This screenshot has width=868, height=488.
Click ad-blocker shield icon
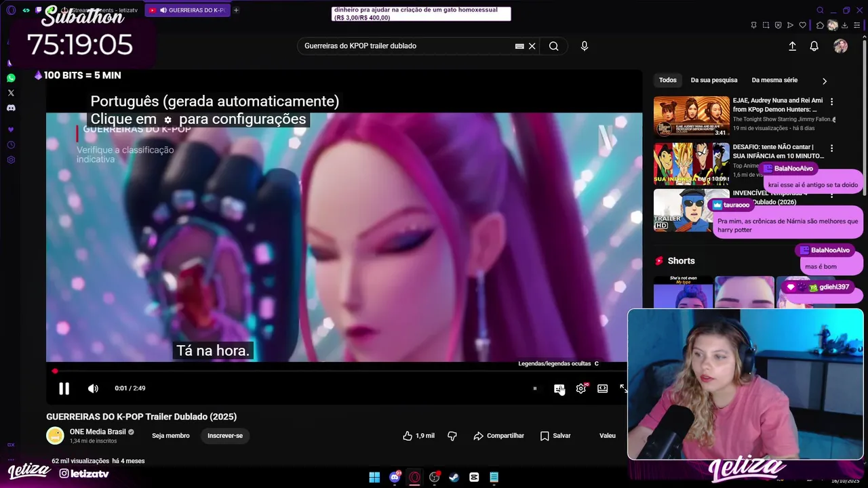tap(778, 25)
